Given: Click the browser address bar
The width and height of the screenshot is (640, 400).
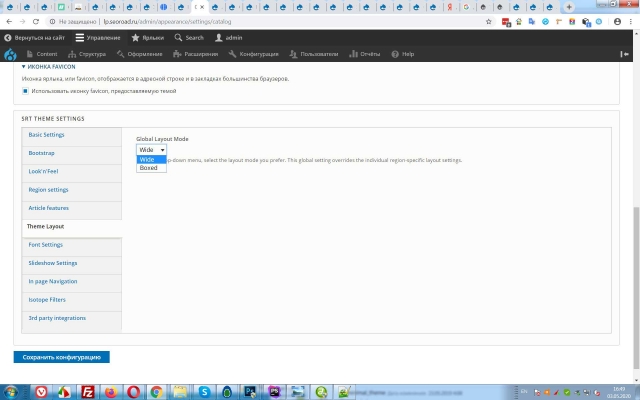Looking at the screenshot, I should [x=250, y=20].
